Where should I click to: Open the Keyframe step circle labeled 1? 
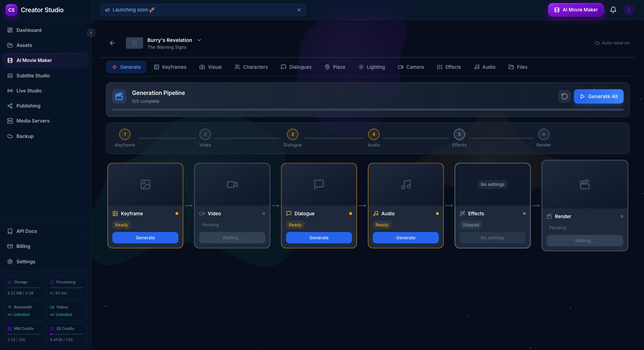point(125,134)
